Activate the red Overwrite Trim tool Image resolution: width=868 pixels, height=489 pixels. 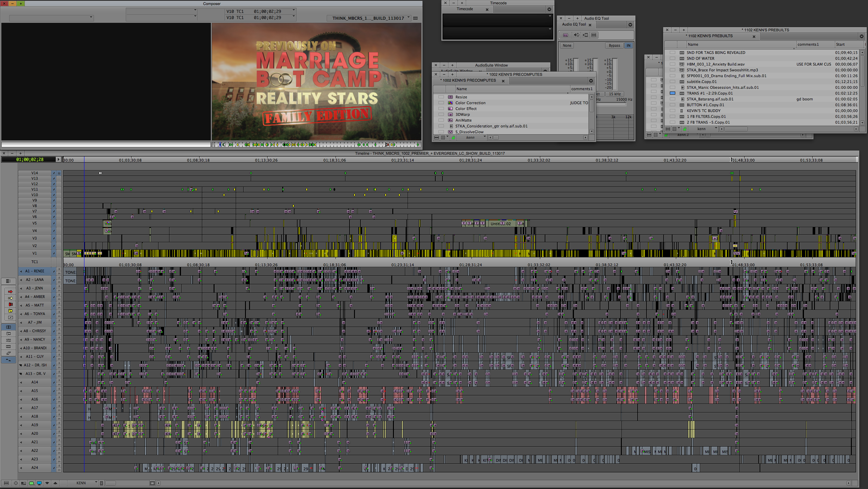click(x=10, y=305)
